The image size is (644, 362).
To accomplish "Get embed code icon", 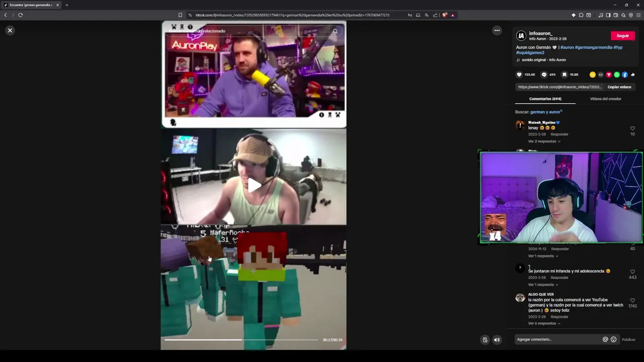I will 601,75.
